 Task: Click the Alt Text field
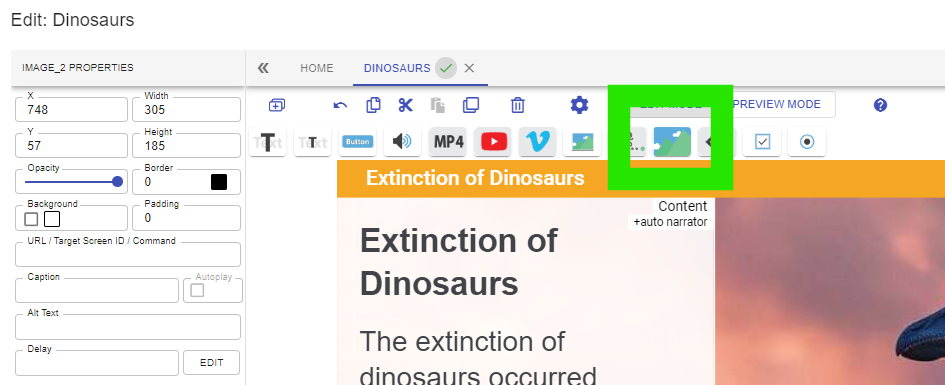[128, 327]
